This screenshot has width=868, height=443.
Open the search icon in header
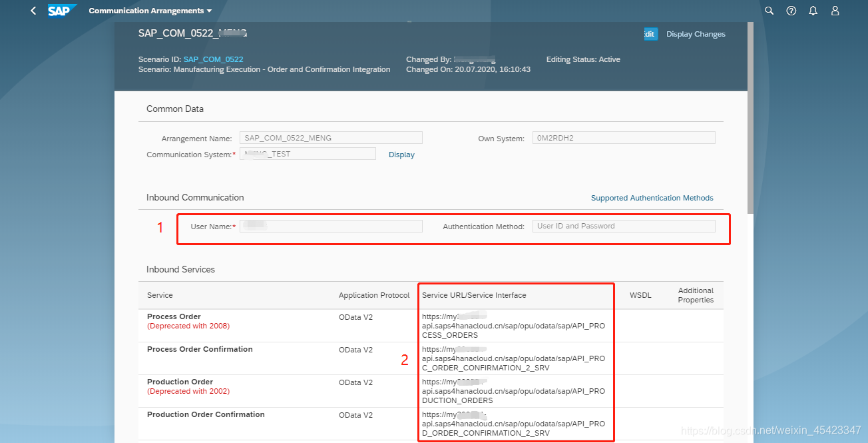pos(769,11)
